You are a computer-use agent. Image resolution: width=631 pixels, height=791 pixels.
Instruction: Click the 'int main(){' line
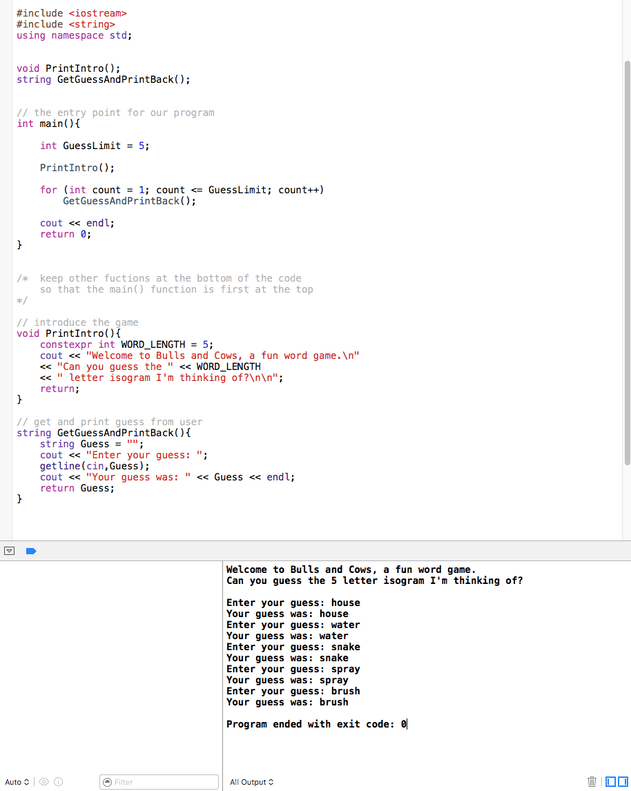(48, 124)
